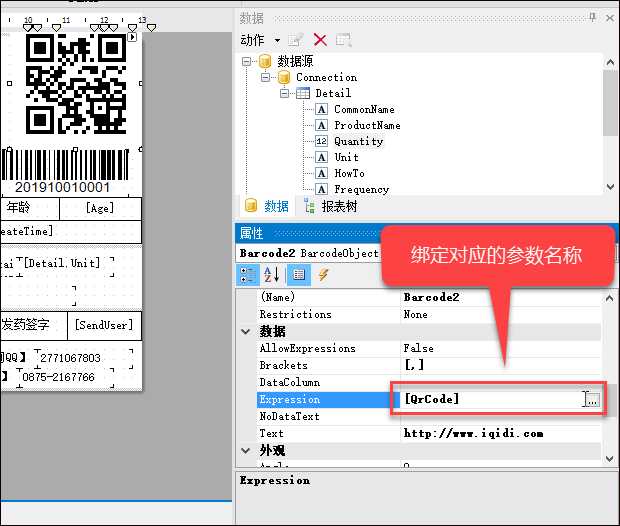Switch to the 报表树 tab
Image resolution: width=620 pixels, height=526 pixels.
(331, 206)
